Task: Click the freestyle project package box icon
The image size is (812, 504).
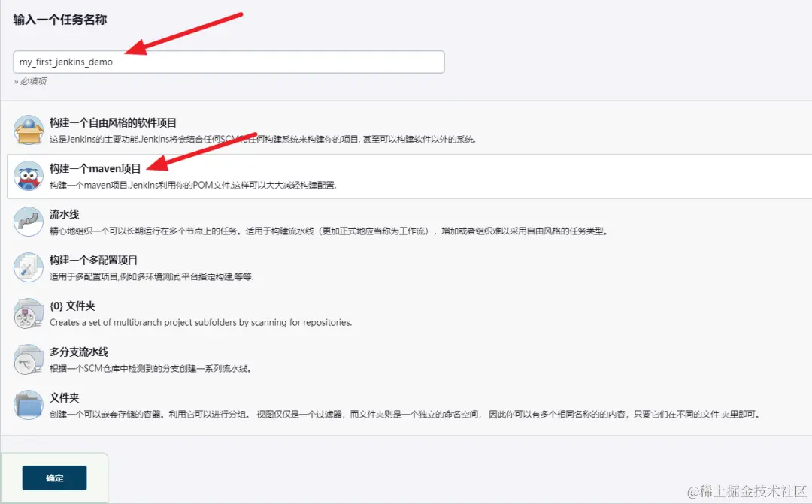Action: pos(28,131)
